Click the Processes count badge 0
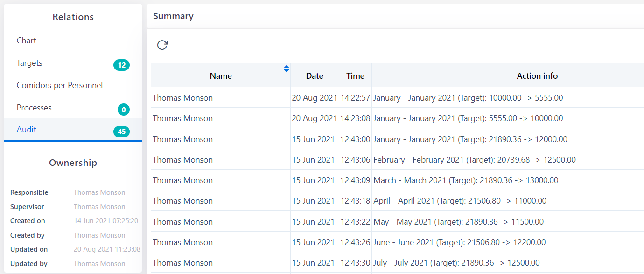Screen dimensions: 644x274 click(124, 110)
